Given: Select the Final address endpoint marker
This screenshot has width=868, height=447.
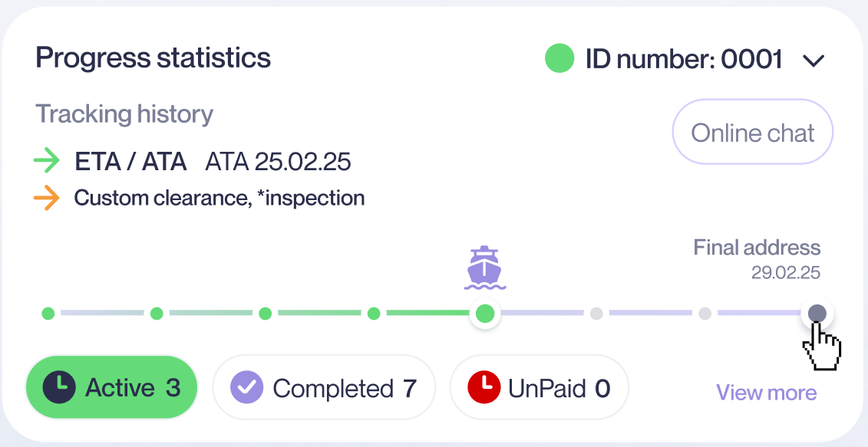Looking at the screenshot, I should coord(817,313).
